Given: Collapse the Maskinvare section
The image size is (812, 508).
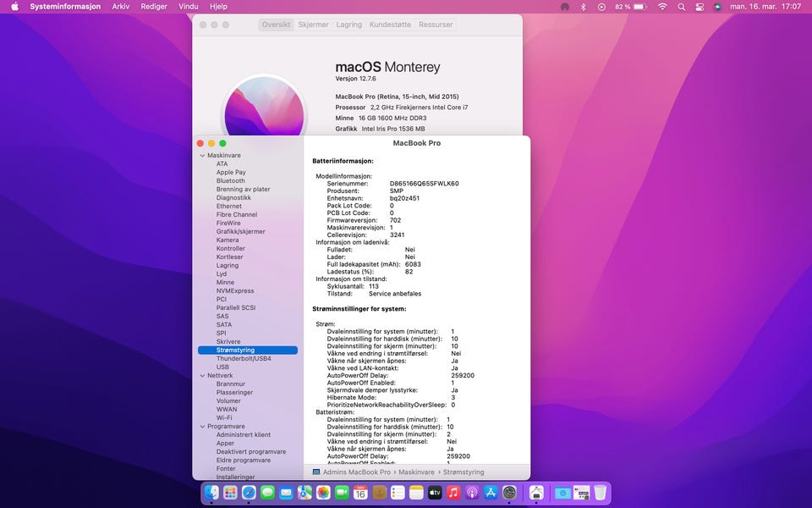Looking at the screenshot, I should 202,156.
